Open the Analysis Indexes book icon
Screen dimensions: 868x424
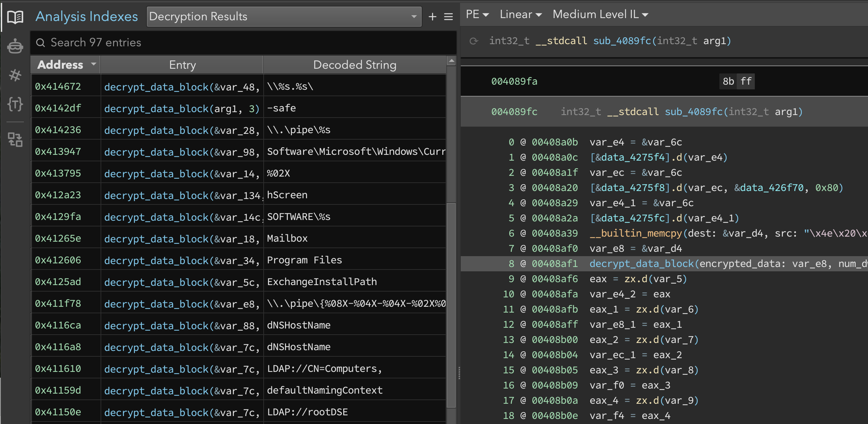click(x=15, y=17)
